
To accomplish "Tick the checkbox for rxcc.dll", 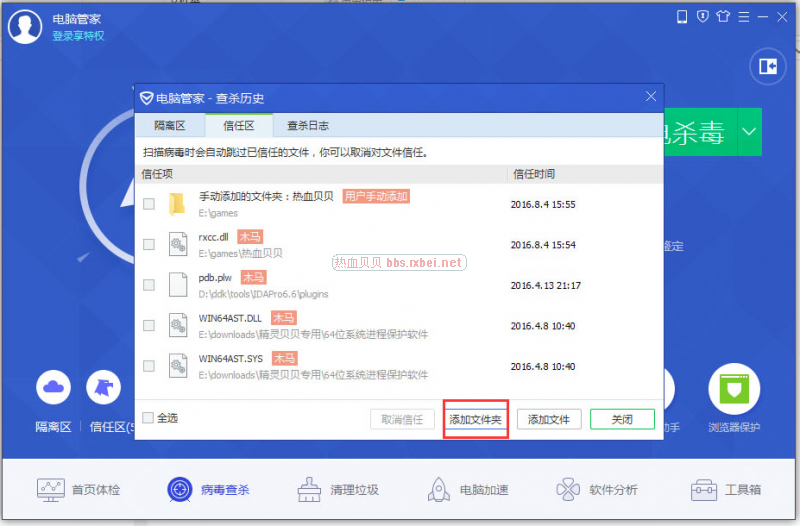I will [x=149, y=245].
